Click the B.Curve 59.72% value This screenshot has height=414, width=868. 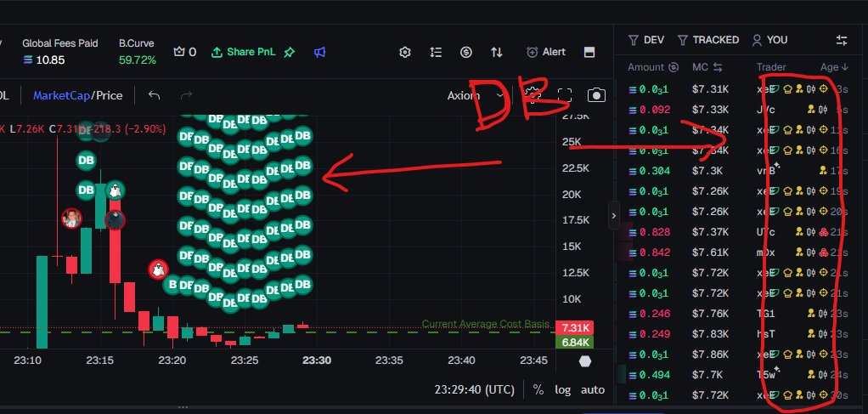138,60
